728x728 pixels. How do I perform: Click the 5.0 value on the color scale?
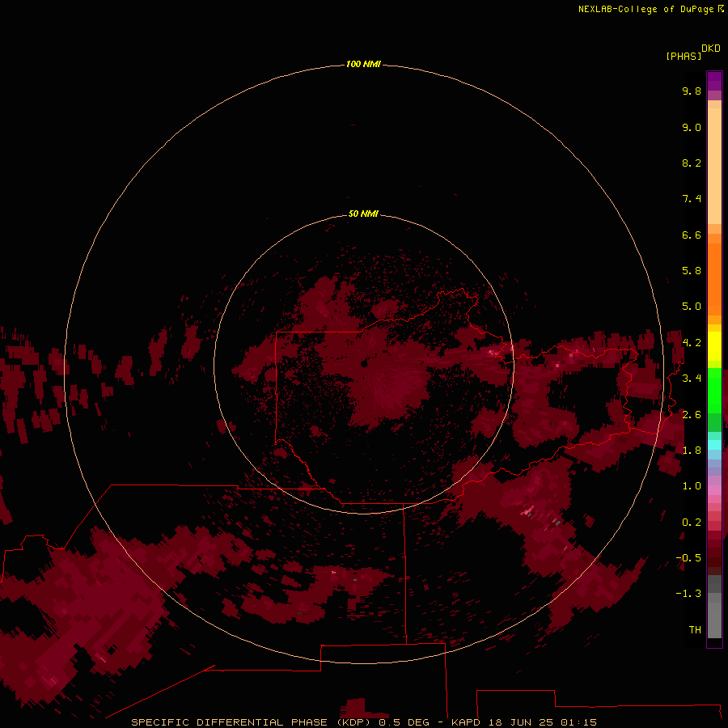click(x=692, y=307)
